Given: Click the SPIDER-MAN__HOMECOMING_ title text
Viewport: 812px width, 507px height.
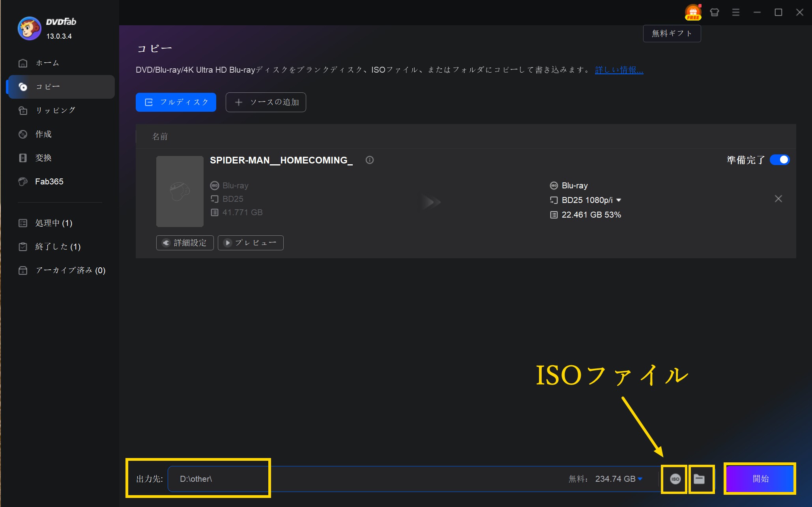Looking at the screenshot, I should 281,160.
